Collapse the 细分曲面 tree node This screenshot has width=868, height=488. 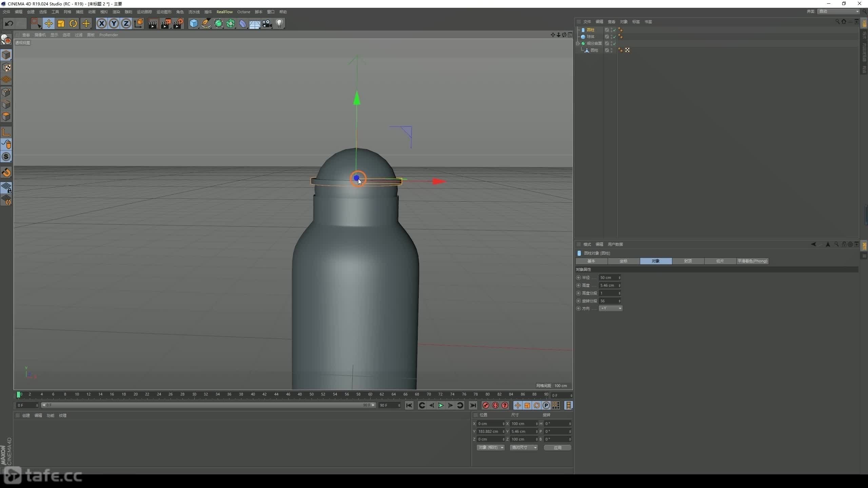pos(578,43)
